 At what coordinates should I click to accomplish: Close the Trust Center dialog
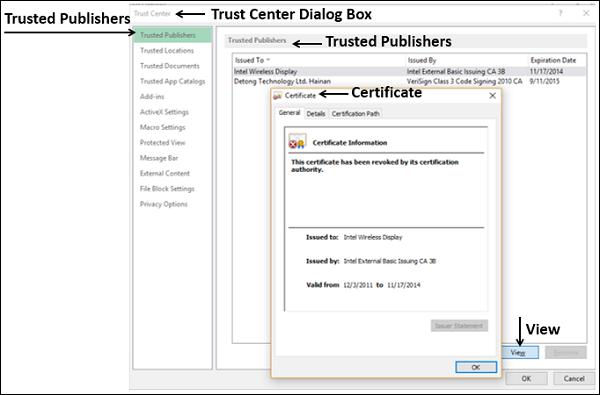tap(586, 13)
